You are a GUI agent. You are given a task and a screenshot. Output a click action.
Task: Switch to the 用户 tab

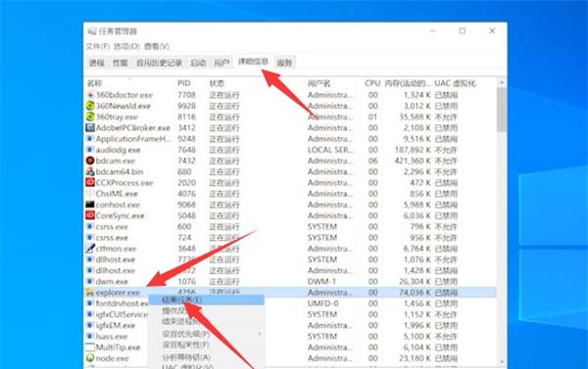pyautogui.click(x=221, y=63)
